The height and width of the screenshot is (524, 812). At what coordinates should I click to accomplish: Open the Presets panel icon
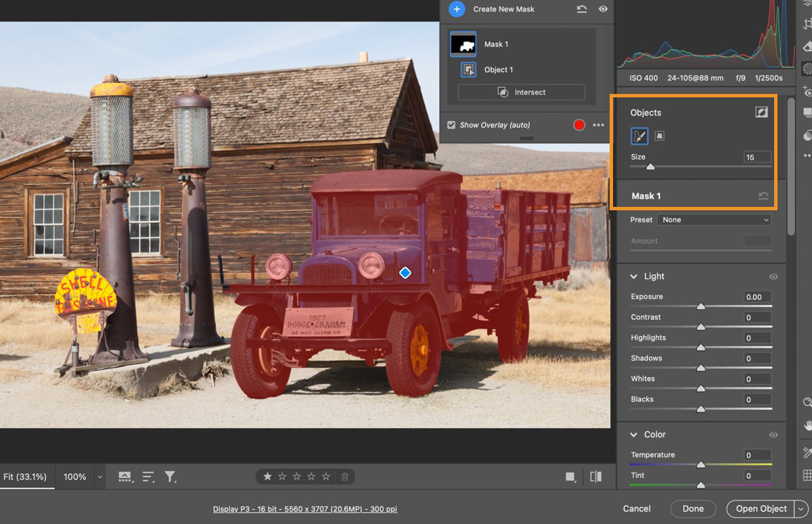tap(807, 113)
